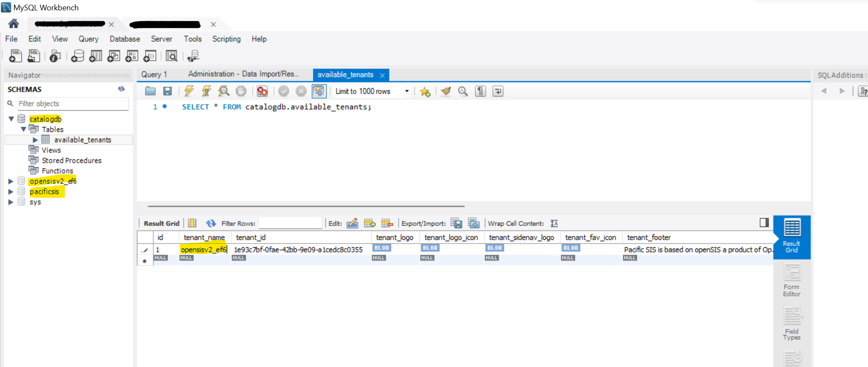Screen dimensions: 868x367
Task: Expand the opensisv2_ef6 schema
Action: (x=11, y=181)
